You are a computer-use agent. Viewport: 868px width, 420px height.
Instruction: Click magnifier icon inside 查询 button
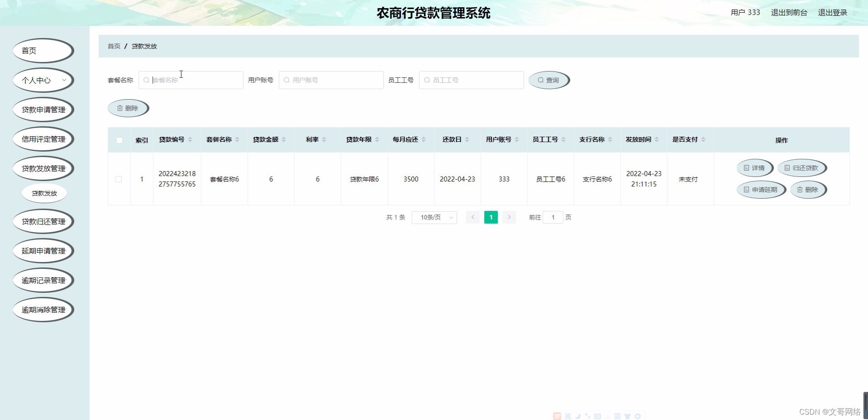[x=541, y=80]
